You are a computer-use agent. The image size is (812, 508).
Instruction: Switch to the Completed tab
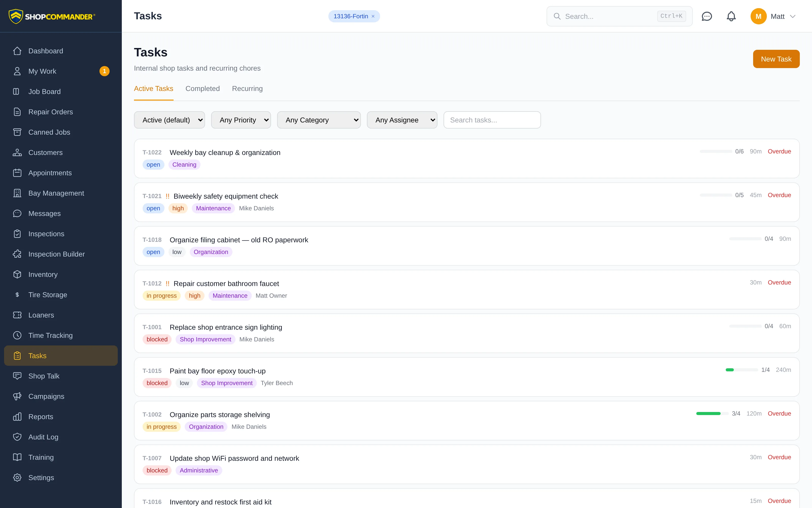[x=203, y=89]
